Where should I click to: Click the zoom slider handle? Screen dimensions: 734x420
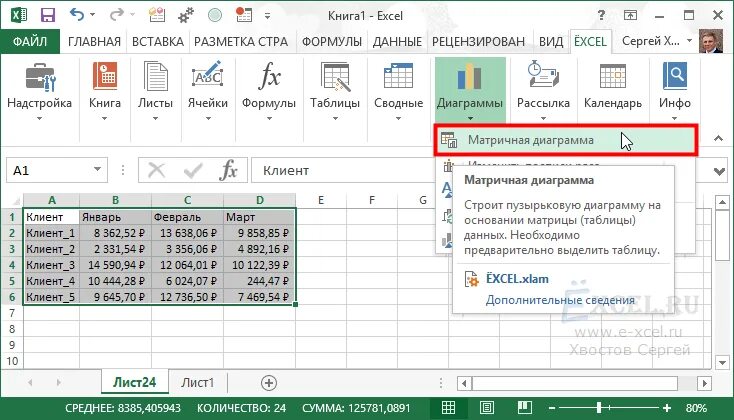(x=599, y=408)
